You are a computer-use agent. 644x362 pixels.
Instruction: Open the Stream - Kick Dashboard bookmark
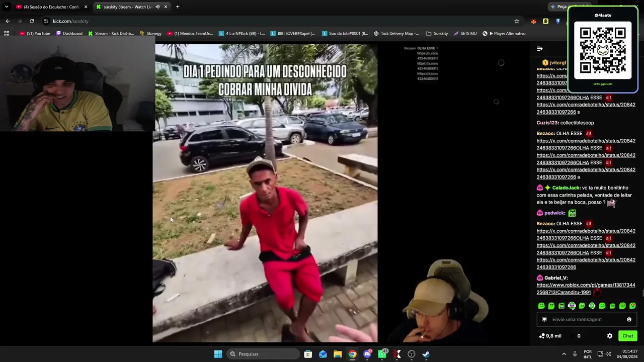[111, 34]
